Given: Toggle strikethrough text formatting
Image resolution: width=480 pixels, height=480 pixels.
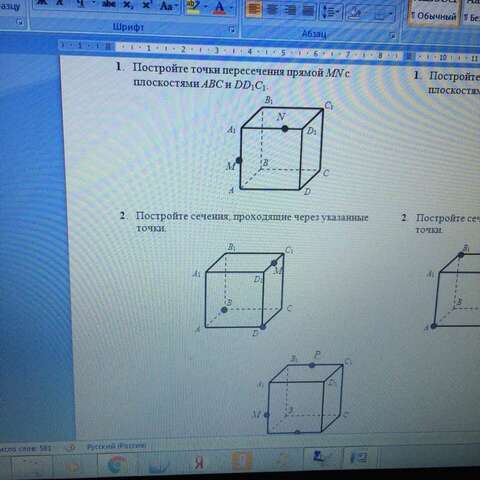Looking at the screenshot, I should tap(108, 5).
